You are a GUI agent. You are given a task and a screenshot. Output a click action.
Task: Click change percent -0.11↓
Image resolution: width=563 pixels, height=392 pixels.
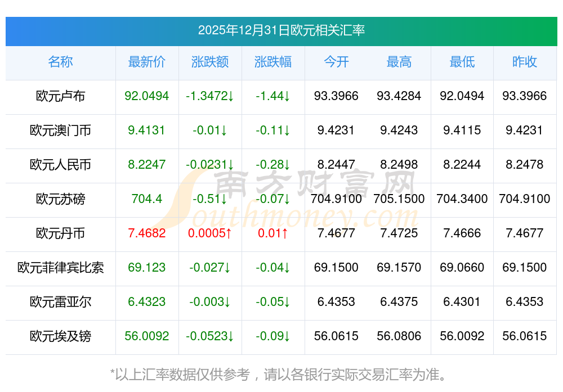[273, 130]
